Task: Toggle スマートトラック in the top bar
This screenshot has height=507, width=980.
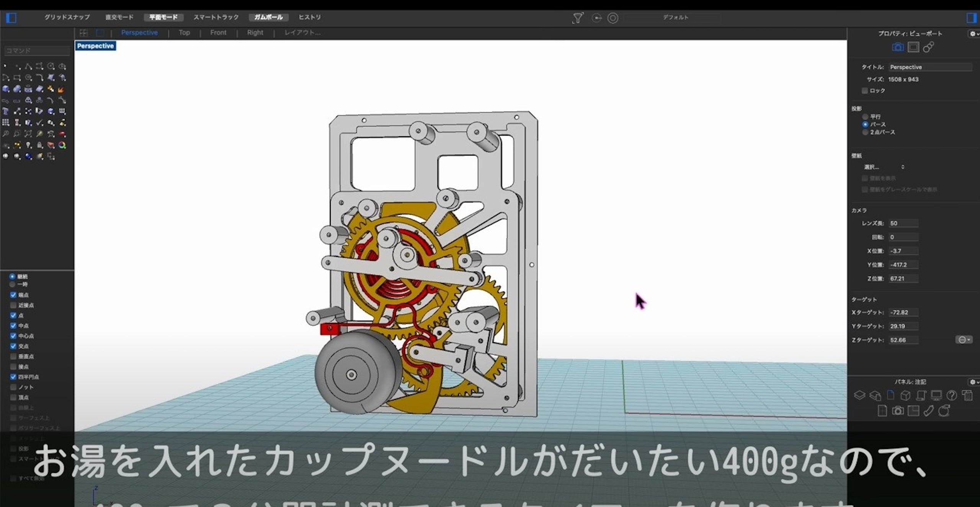Action: pos(216,17)
